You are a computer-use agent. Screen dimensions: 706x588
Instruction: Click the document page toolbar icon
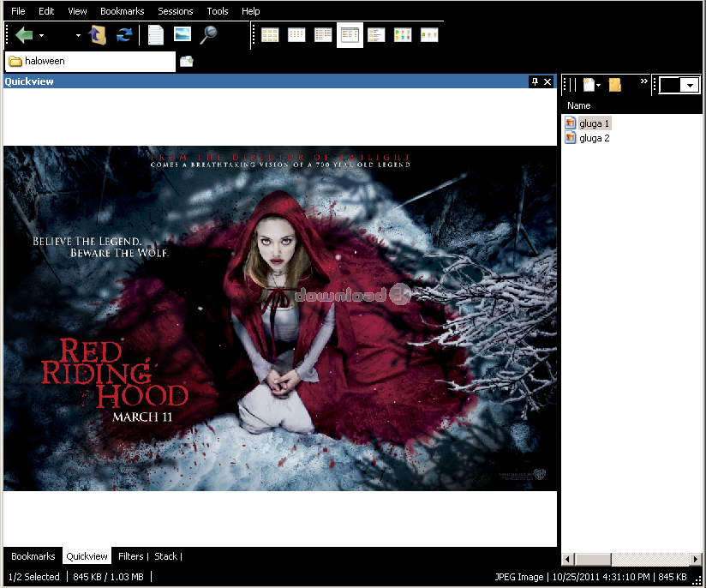(156, 34)
